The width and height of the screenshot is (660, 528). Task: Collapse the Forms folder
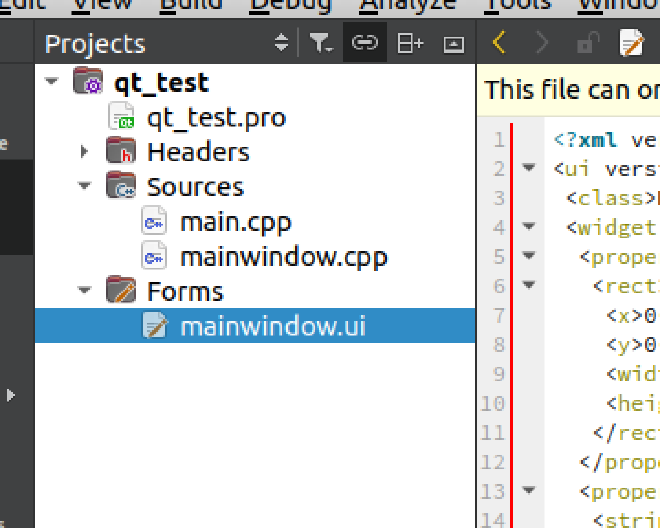(86, 291)
